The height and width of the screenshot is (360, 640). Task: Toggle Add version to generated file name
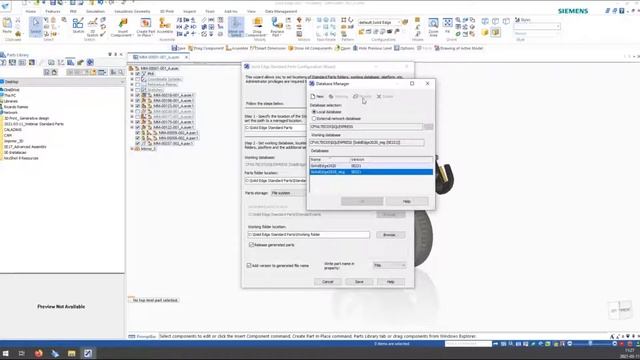pos(249,265)
